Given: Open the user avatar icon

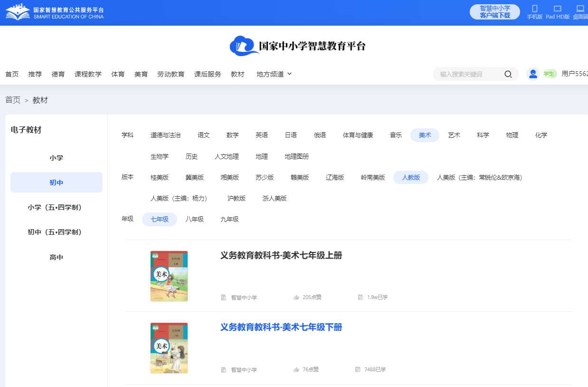Looking at the screenshot, I should pos(533,74).
